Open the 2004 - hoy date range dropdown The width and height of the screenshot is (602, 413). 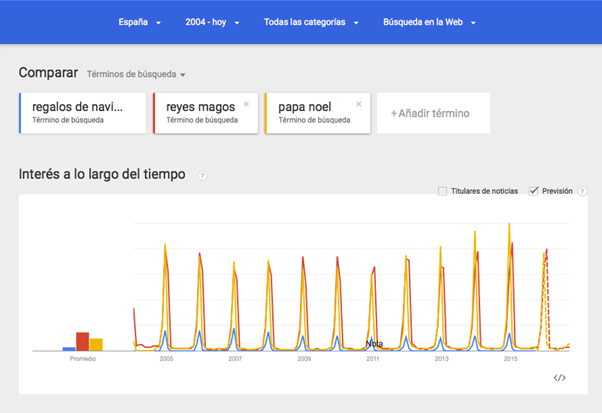pos(212,22)
